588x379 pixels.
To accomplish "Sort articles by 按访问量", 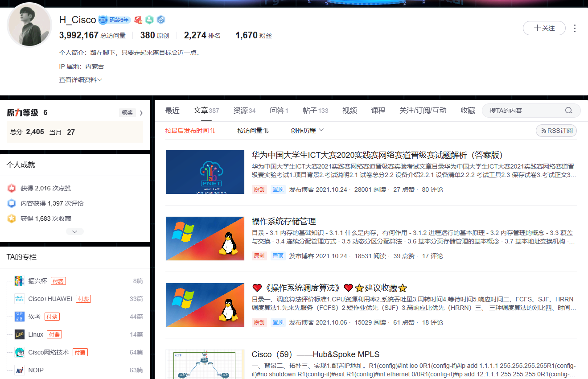I will point(253,131).
